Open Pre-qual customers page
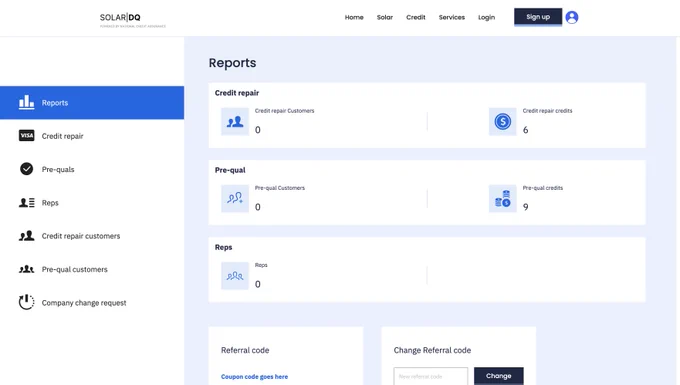 (x=92, y=269)
